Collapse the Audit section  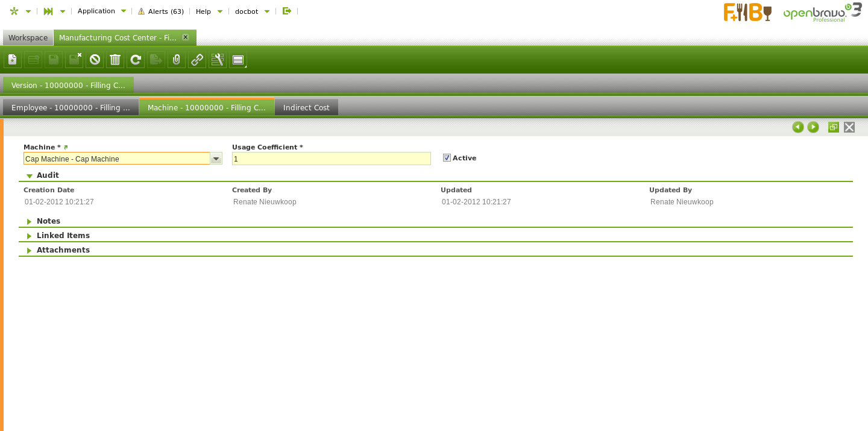click(48, 175)
